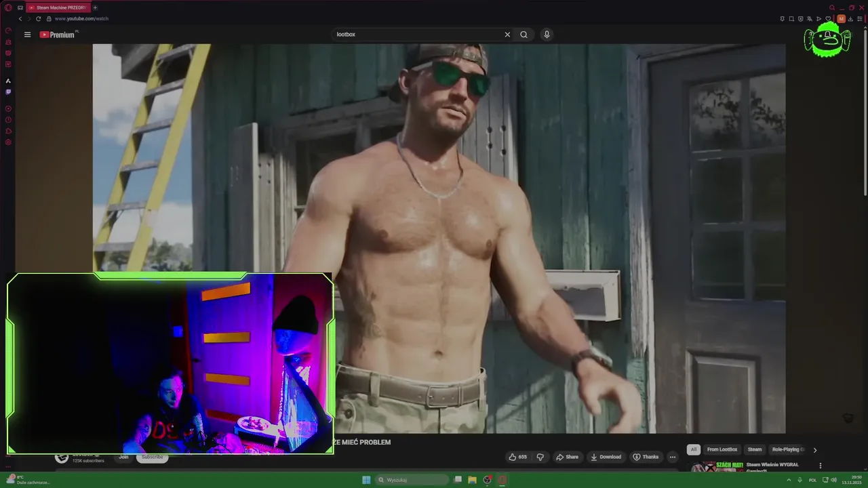This screenshot has width=868, height=488.
Task: Open the Windows Start menu
Action: (366, 480)
